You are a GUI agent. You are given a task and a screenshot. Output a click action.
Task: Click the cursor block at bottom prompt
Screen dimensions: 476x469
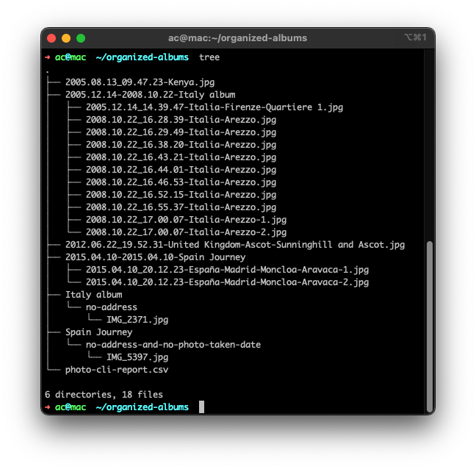click(201, 407)
